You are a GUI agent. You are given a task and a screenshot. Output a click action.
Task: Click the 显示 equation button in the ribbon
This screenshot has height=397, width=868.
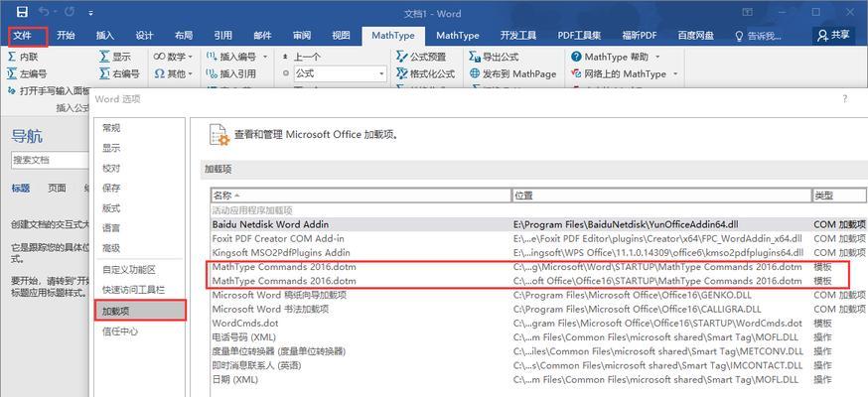click(115, 57)
